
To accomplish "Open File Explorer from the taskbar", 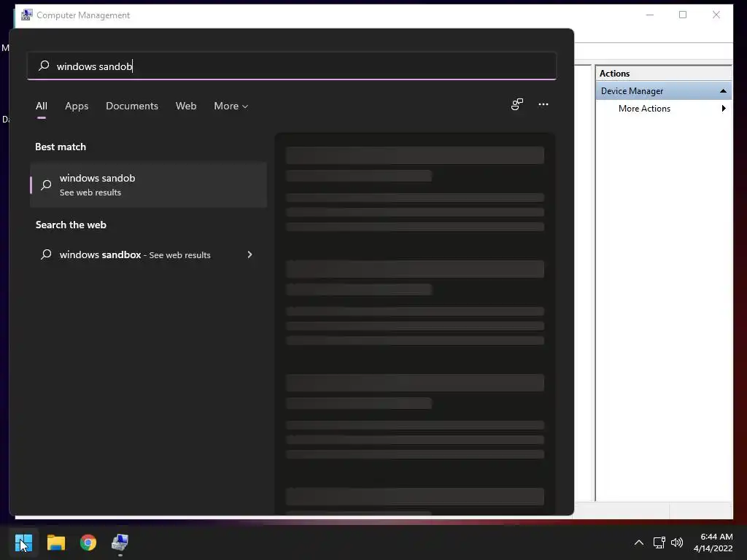I will pyautogui.click(x=55, y=542).
